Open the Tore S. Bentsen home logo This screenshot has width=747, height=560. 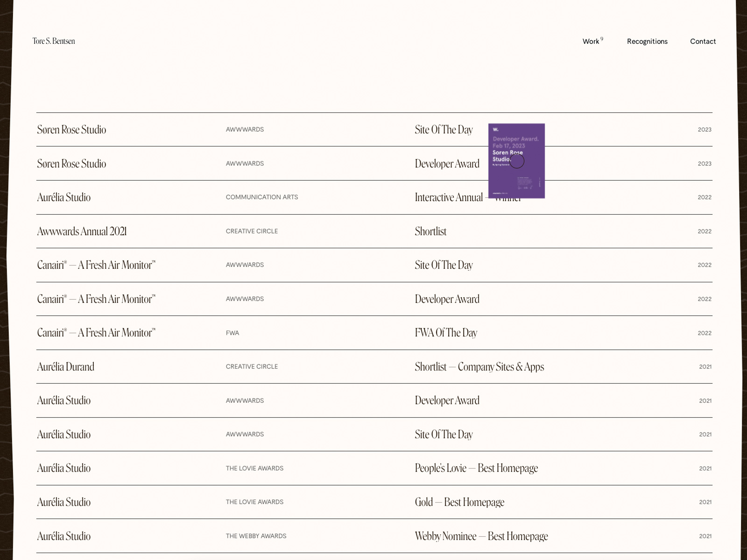[54, 41]
